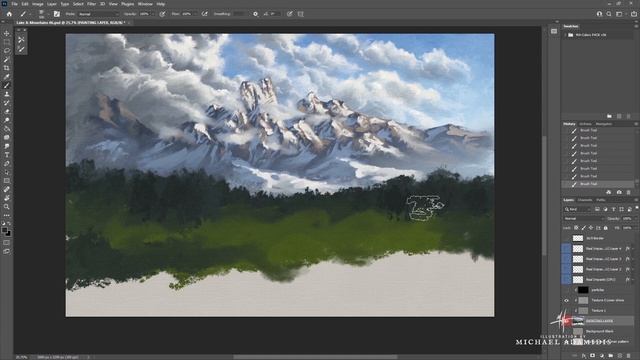The width and height of the screenshot is (640, 360).
Task: Click the zoom percentage in status bar
Action: coord(21,357)
